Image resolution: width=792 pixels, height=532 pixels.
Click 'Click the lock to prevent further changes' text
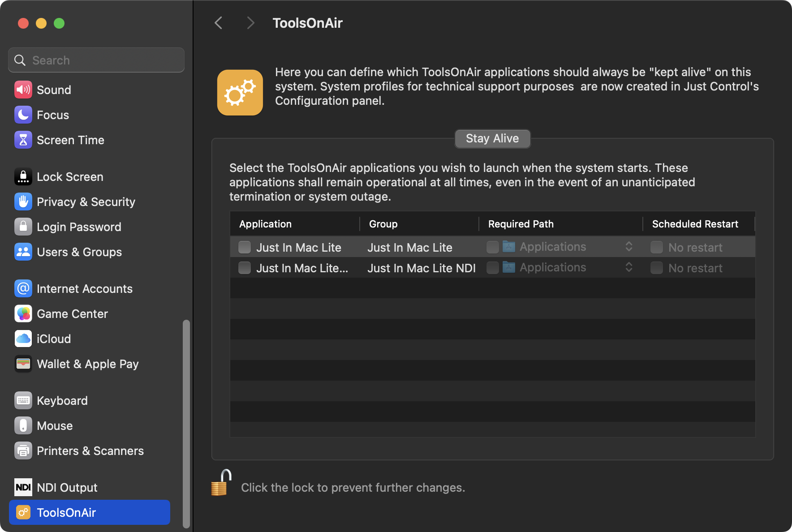pos(353,487)
